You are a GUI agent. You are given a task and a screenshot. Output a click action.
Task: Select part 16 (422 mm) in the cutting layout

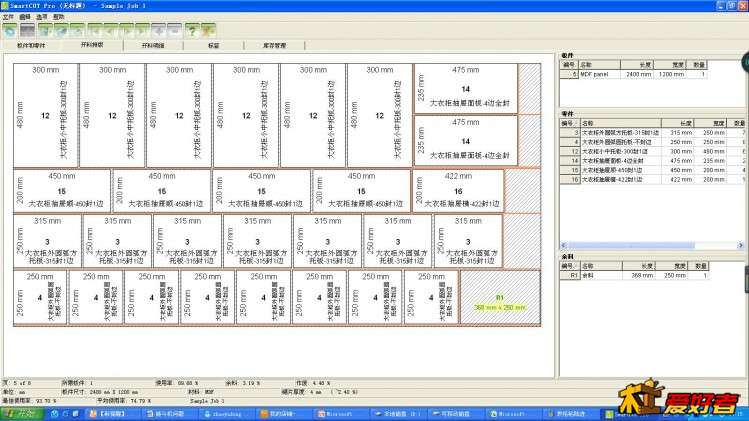pyautogui.click(x=458, y=191)
